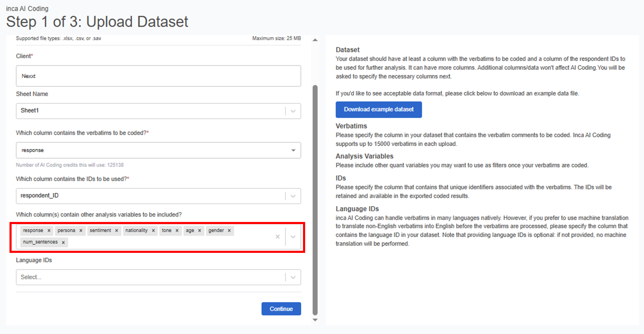Remove the persona tag chip

click(x=81, y=231)
